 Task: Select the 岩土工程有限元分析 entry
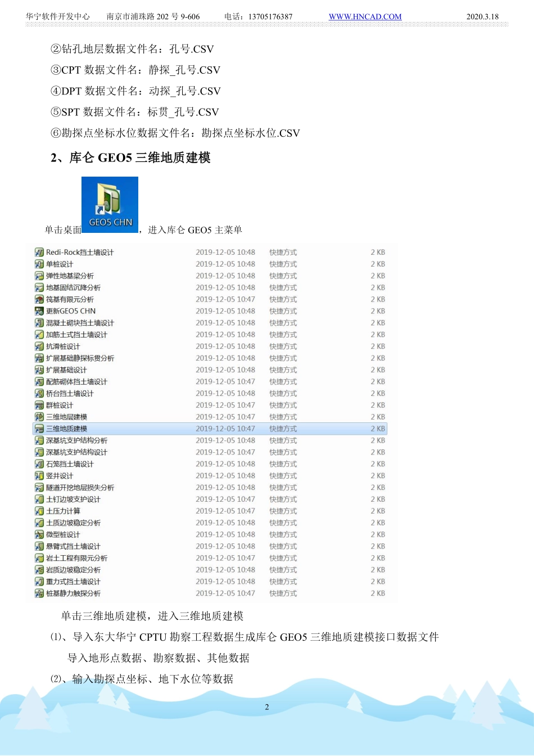(76, 559)
